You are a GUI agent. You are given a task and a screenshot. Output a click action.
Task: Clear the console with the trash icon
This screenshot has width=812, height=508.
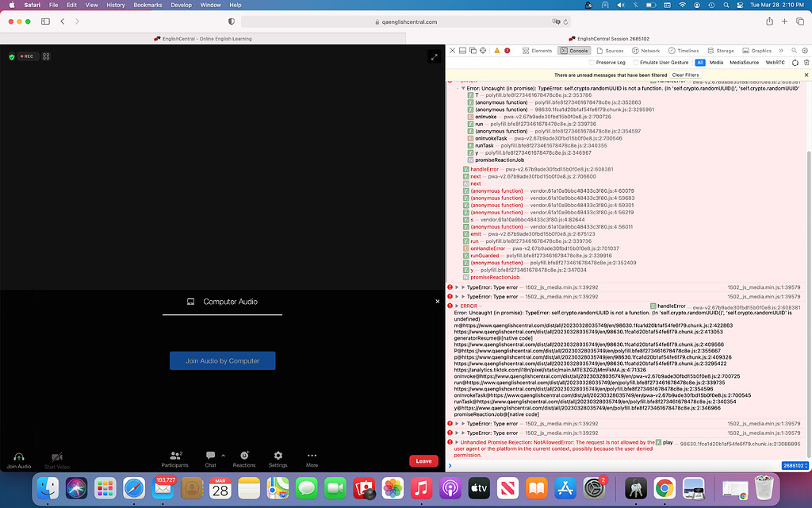coord(806,62)
